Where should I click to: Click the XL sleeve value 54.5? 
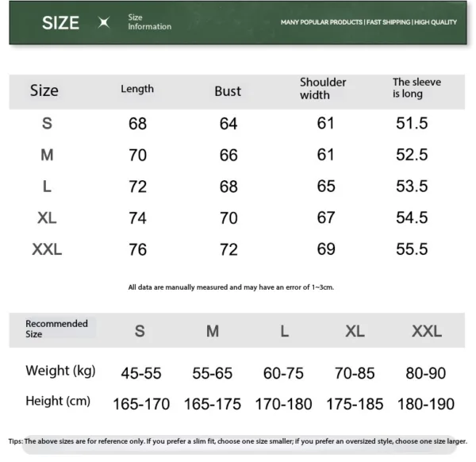click(412, 218)
